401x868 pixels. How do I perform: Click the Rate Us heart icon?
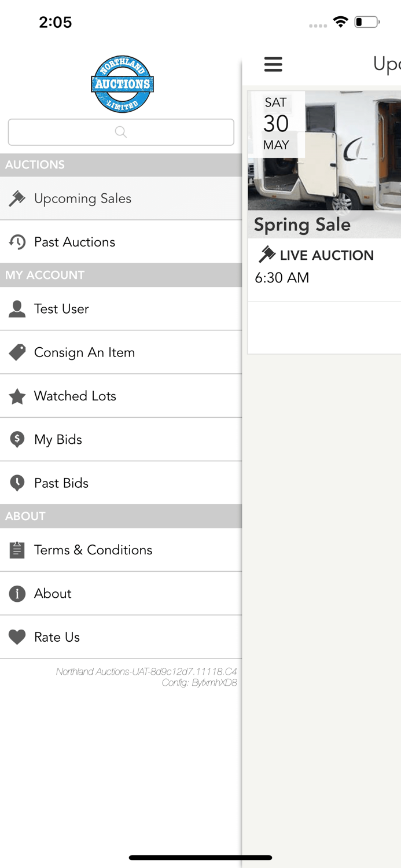click(x=17, y=637)
